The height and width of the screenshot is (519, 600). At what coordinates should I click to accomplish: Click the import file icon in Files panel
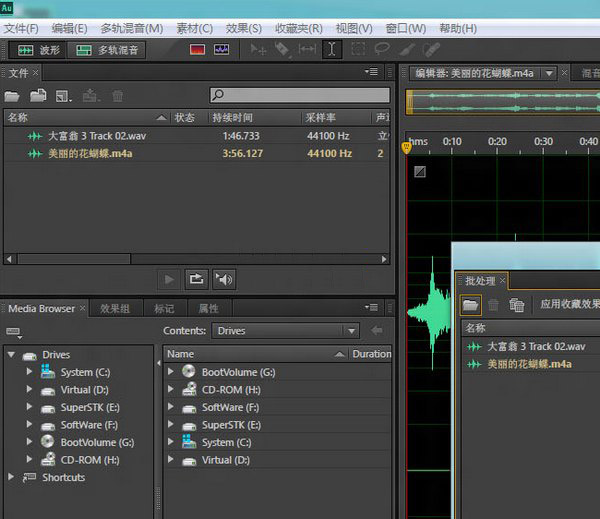tap(38, 96)
